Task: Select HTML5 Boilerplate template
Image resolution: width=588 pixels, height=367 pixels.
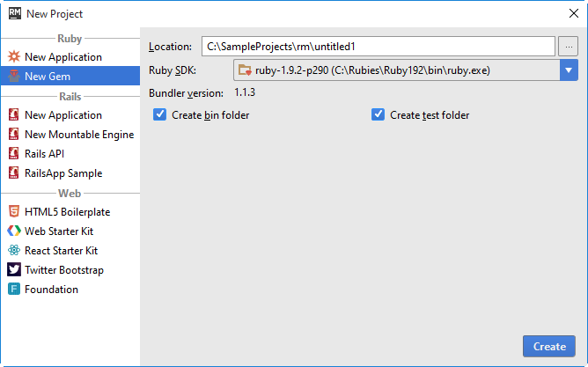Action: click(x=70, y=212)
